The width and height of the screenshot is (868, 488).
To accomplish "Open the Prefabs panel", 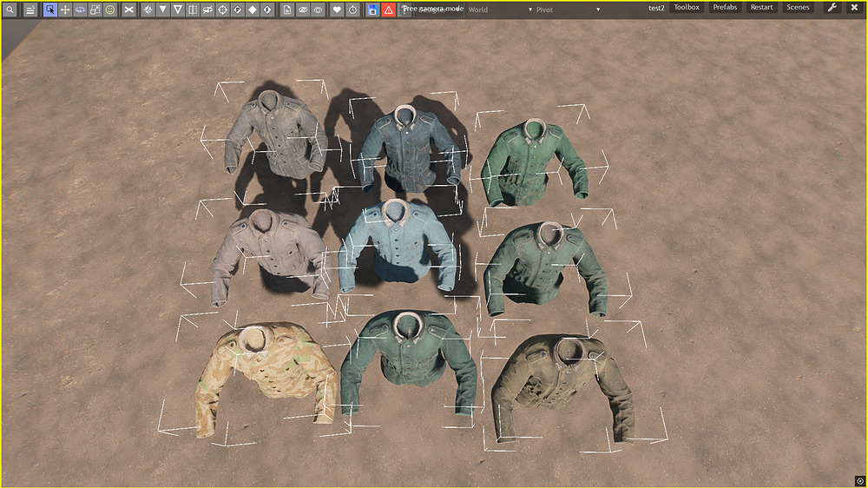I will [x=725, y=7].
